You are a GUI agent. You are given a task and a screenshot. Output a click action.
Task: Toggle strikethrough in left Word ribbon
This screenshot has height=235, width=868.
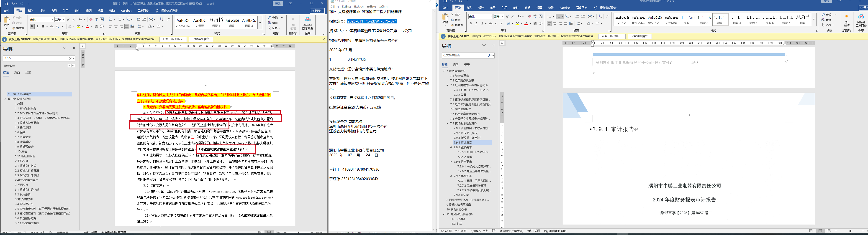(x=52, y=27)
